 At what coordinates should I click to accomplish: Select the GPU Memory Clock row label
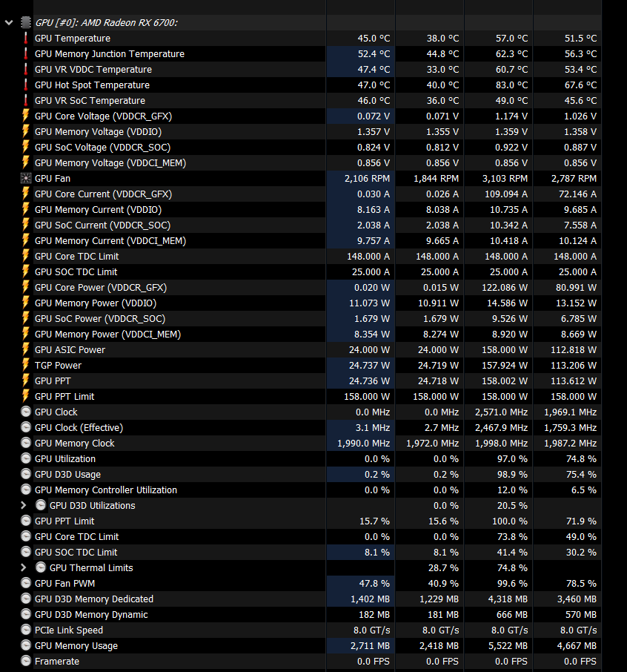click(75, 443)
